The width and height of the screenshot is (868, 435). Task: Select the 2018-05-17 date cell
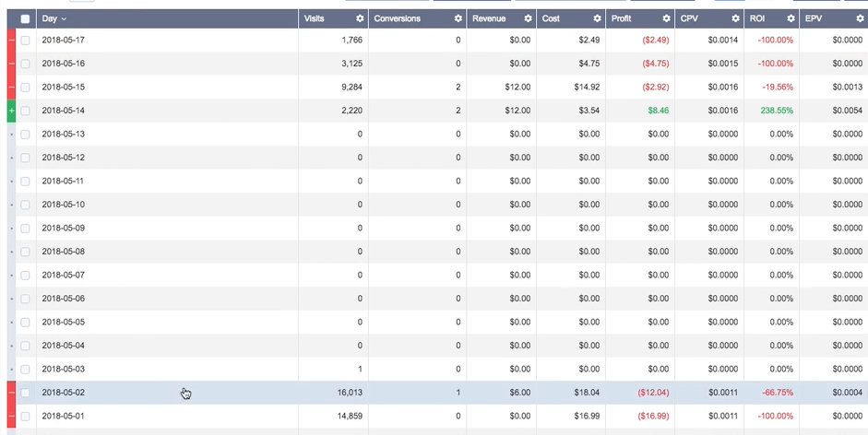pyautogui.click(x=63, y=41)
